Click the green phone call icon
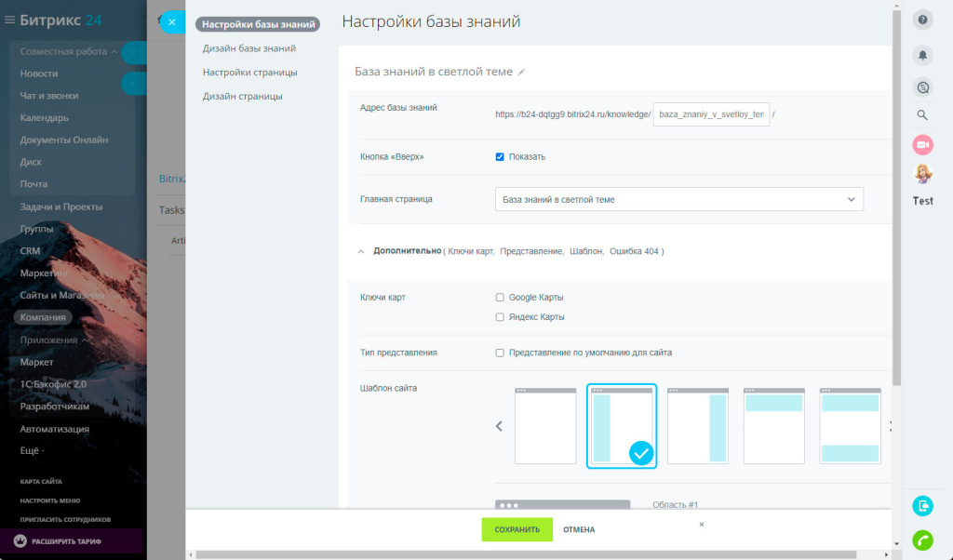This screenshot has width=953, height=560. (x=922, y=540)
